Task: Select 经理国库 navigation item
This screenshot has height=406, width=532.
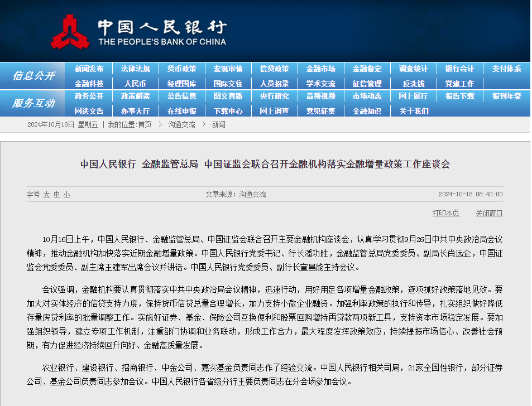Action: pos(182,84)
